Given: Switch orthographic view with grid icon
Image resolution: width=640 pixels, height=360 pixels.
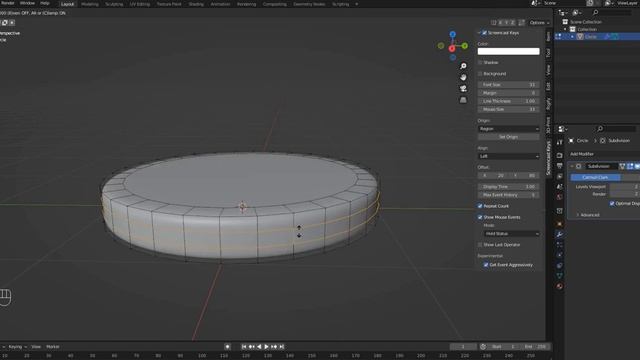Looking at the screenshot, I should (463, 100).
